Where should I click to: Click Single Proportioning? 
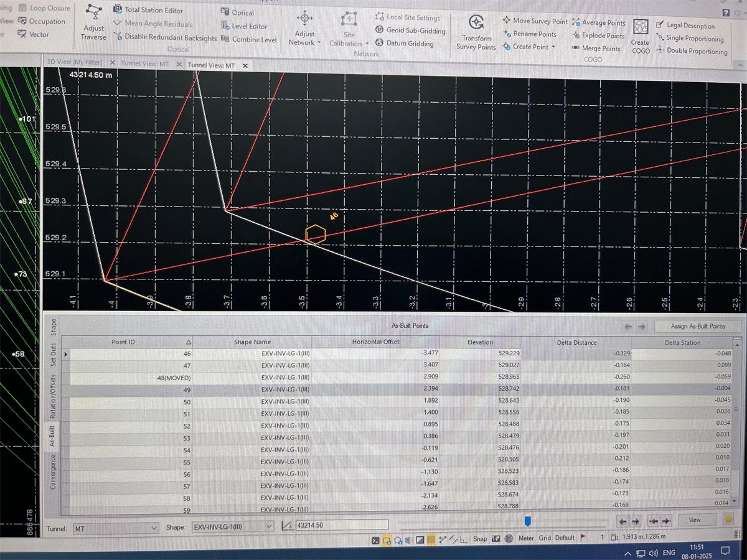(x=690, y=39)
